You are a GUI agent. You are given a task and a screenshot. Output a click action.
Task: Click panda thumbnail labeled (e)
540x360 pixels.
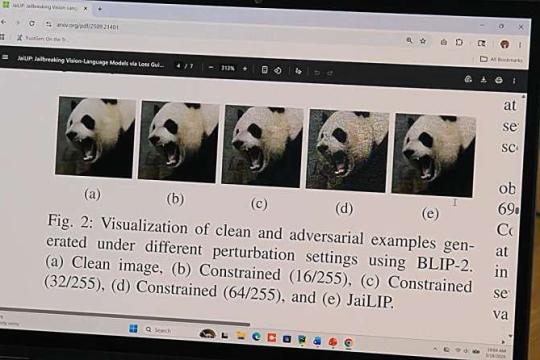pos(433,155)
